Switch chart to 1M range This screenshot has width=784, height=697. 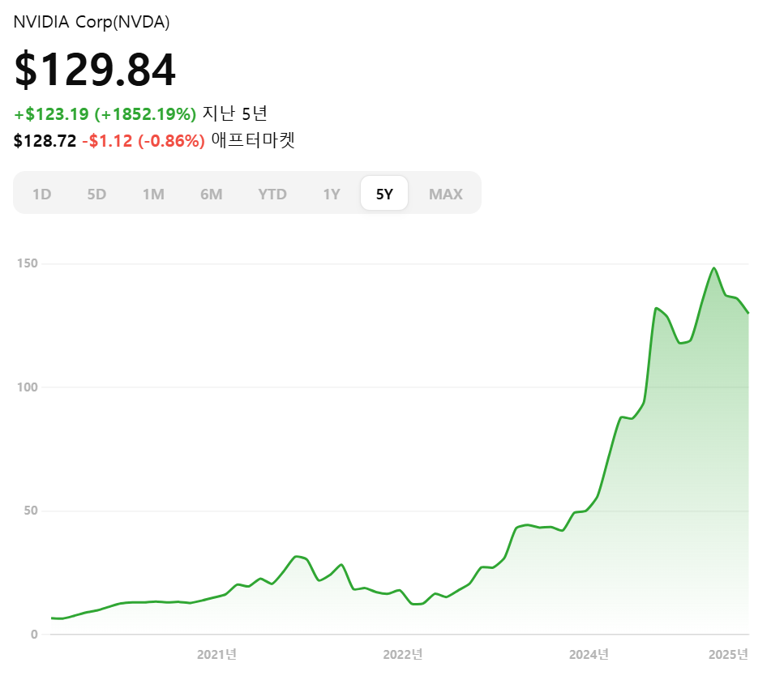pos(153,194)
